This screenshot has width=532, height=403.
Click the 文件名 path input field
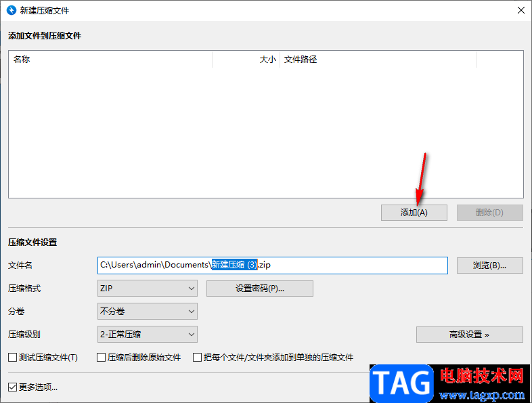click(x=273, y=265)
